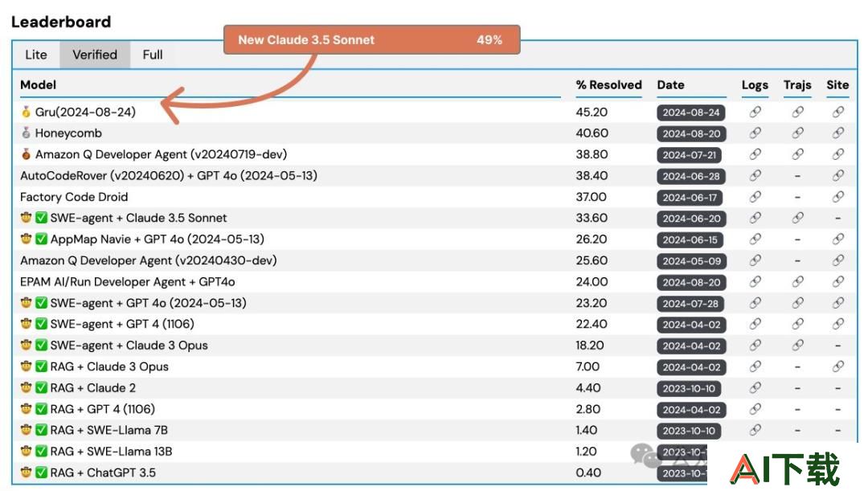The width and height of the screenshot is (868, 491).
Task: Click the 33.60 resolved value
Action: coord(592,218)
